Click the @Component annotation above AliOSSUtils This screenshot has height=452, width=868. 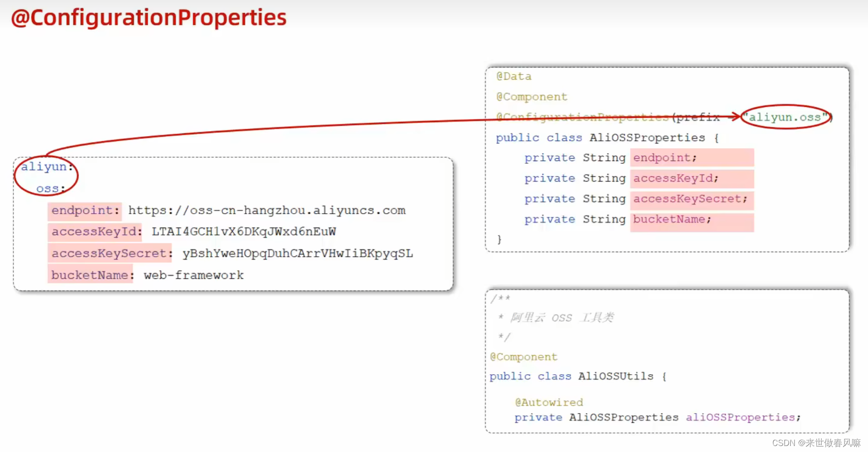(x=524, y=357)
